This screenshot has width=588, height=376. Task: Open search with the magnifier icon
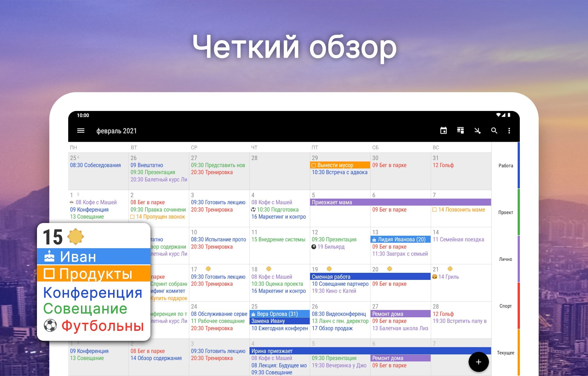click(494, 131)
